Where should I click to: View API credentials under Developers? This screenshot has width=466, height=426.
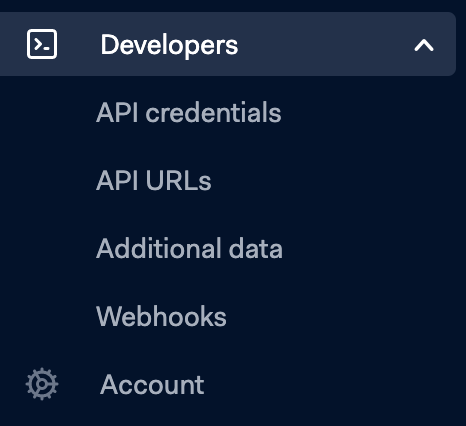[x=189, y=112]
